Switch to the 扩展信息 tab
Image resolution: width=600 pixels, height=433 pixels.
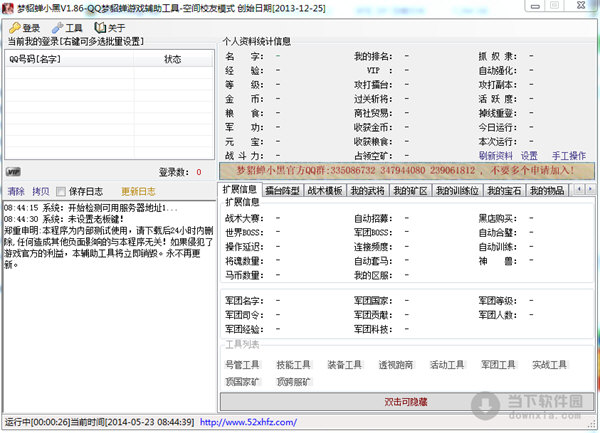(x=240, y=190)
